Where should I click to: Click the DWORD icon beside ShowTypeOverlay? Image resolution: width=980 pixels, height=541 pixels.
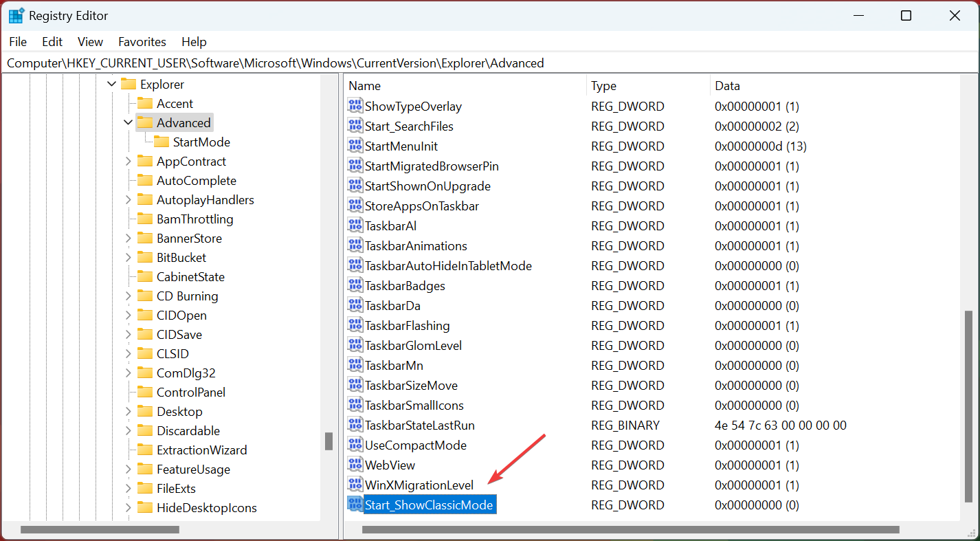(x=355, y=106)
